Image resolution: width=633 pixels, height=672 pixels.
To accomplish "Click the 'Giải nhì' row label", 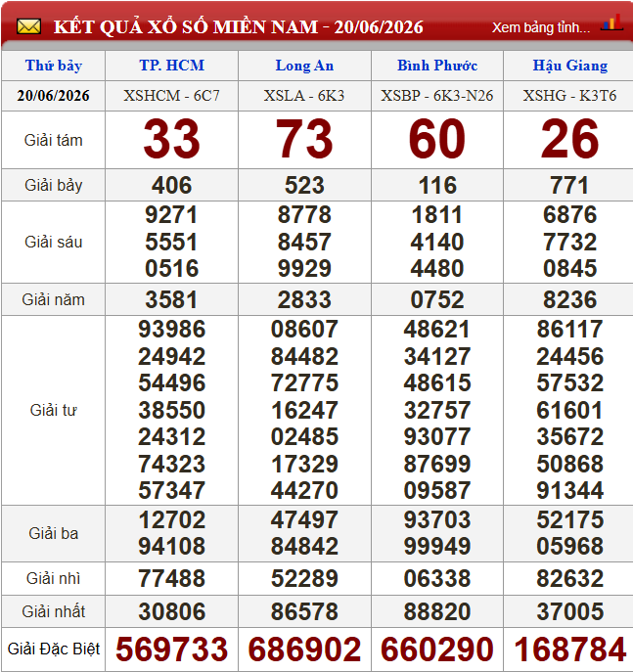I will tap(53, 578).
